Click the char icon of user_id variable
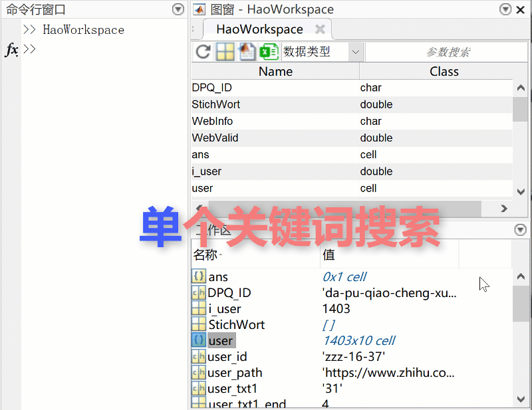 pos(198,356)
